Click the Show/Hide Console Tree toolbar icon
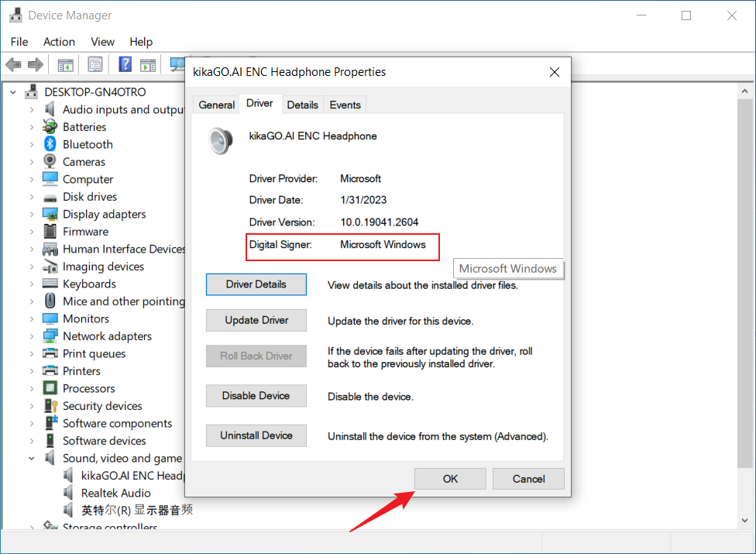 point(66,64)
